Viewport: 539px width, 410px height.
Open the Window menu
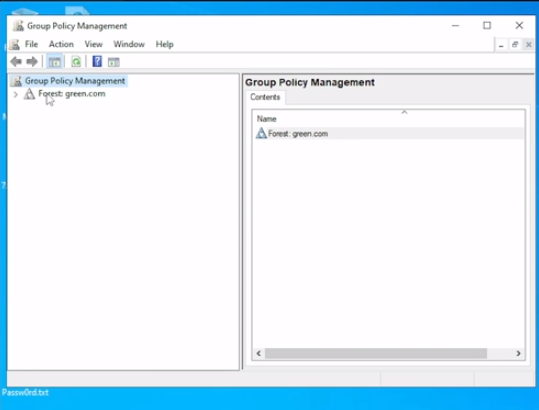coord(129,44)
